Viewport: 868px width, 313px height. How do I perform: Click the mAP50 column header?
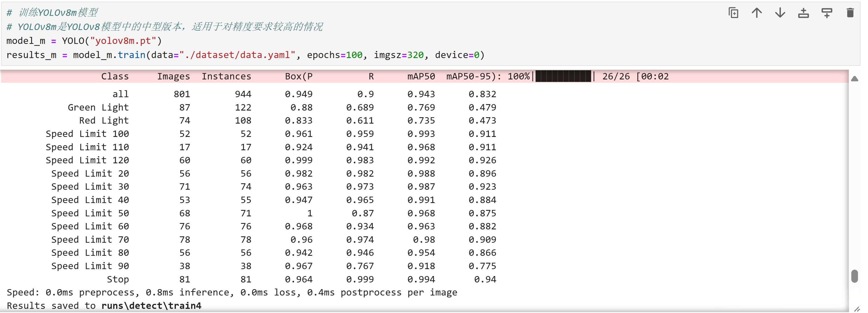tap(421, 76)
